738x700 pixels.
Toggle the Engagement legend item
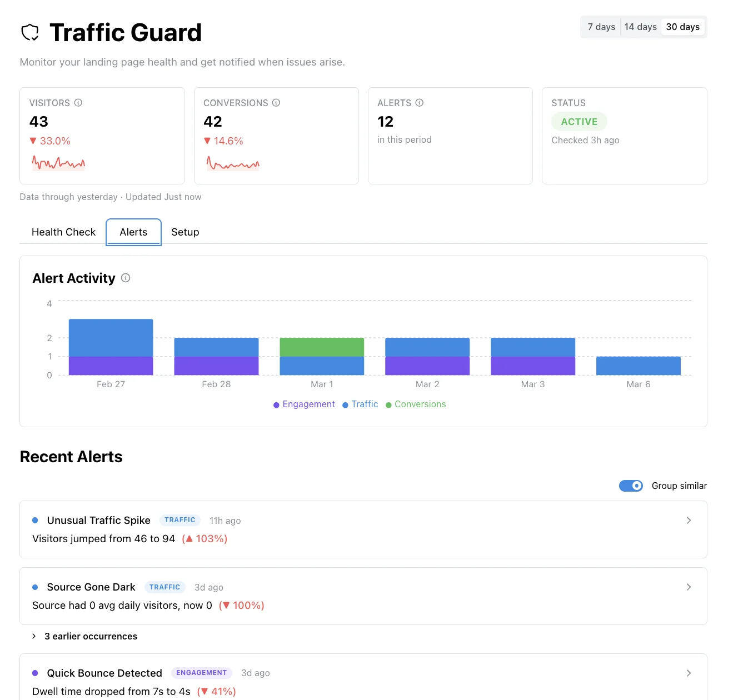[304, 404]
